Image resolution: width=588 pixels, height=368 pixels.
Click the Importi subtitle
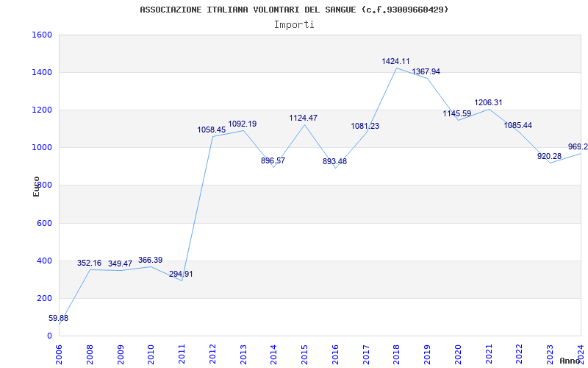294,25
